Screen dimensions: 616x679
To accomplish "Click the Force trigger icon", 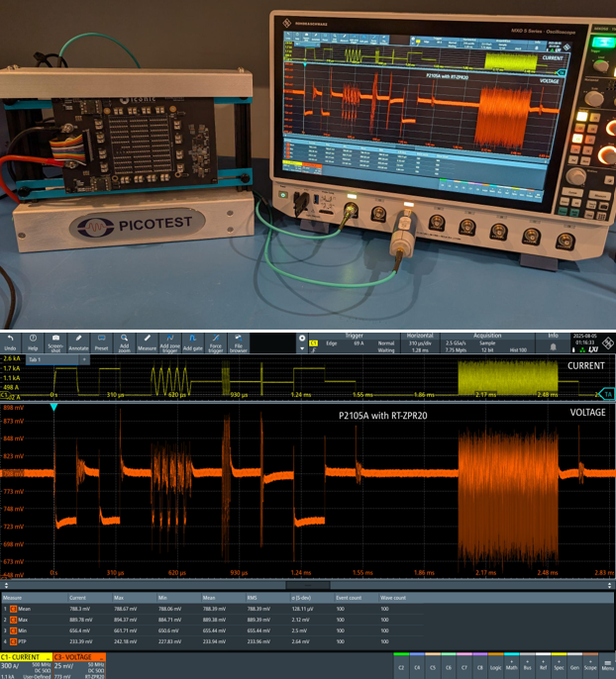I will pos(215,342).
